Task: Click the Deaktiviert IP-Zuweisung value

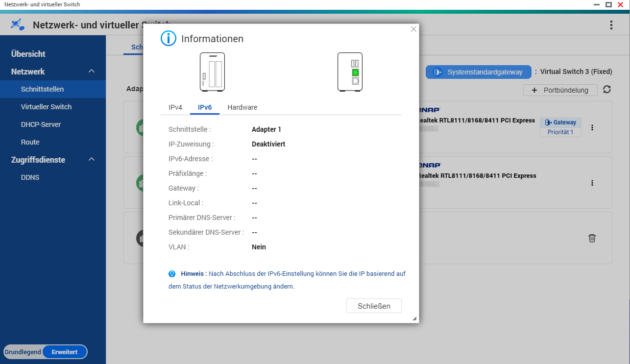Action: click(268, 144)
